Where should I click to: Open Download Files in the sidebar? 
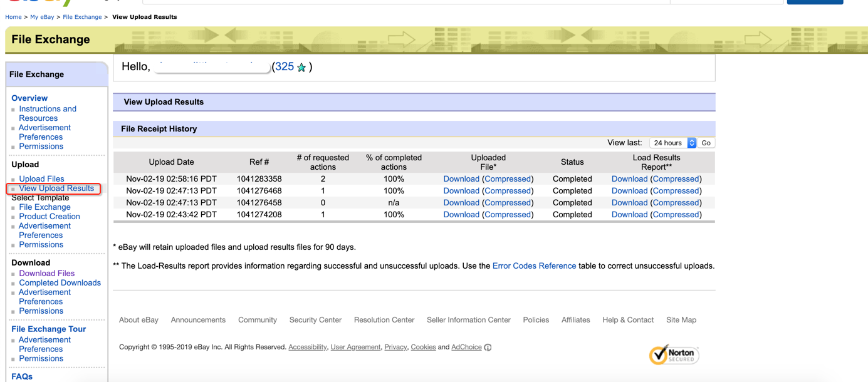click(46, 274)
